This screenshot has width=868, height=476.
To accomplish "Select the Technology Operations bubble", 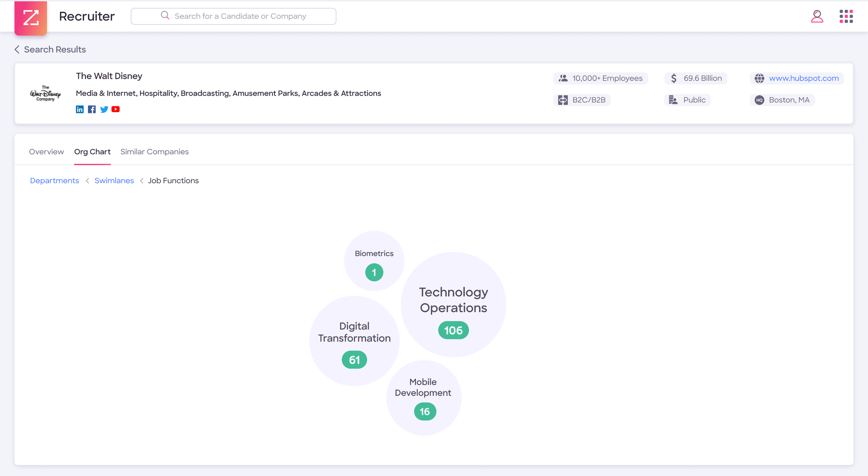I will (x=453, y=304).
